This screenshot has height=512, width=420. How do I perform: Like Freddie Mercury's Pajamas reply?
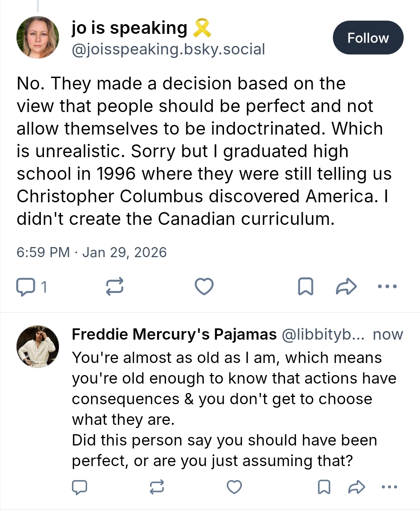click(234, 487)
